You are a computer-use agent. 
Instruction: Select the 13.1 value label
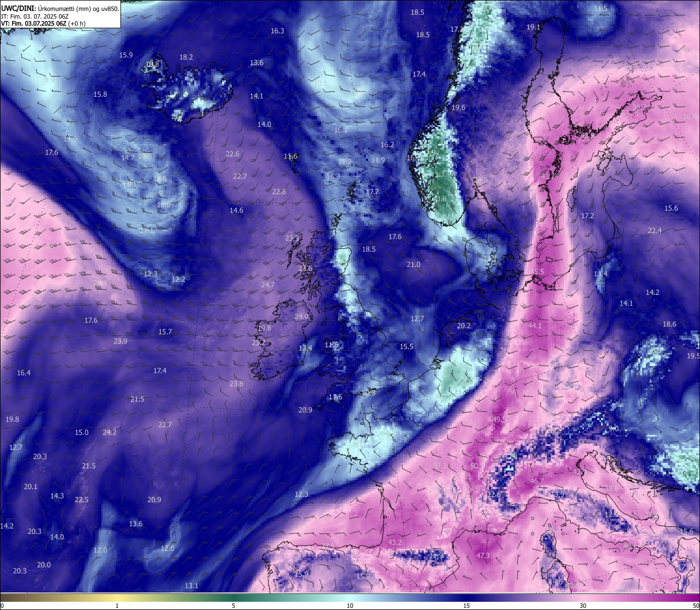pos(191,585)
